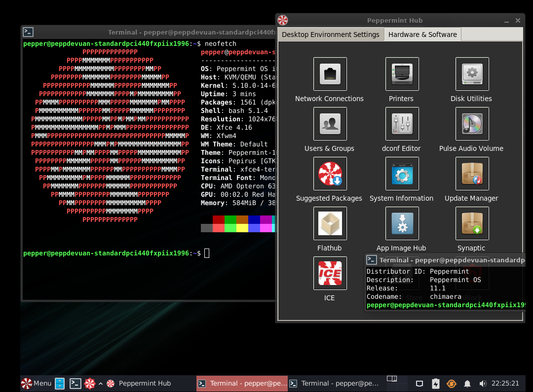Click the orange update notifier tray icon
The width and height of the screenshot is (533, 392).
[x=452, y=384]
